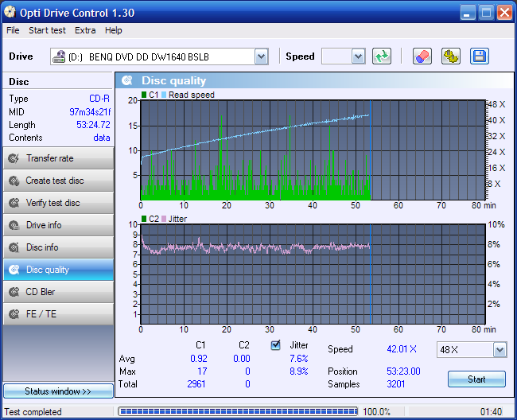Click the Drive info icon
Image resolution: width=517 pixels, height=420 pixels.
tap(14, 225)
